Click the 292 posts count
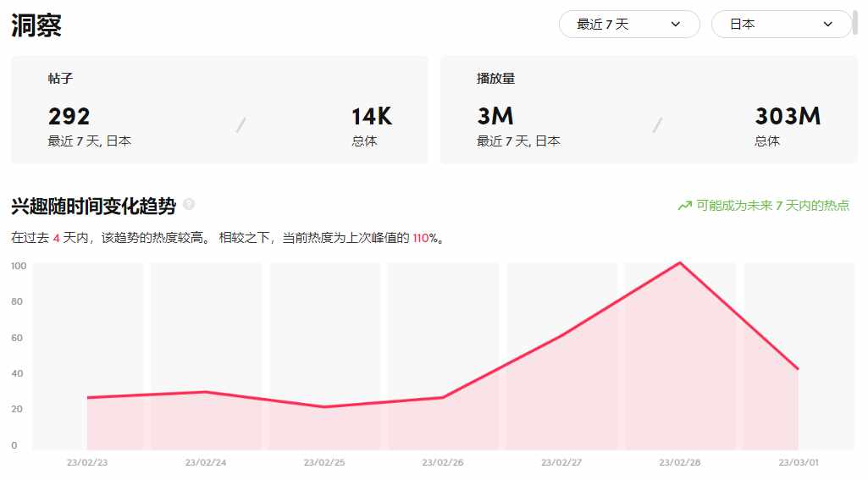Image resolution: width=868 pixels, height=480 pixels. 69,116
